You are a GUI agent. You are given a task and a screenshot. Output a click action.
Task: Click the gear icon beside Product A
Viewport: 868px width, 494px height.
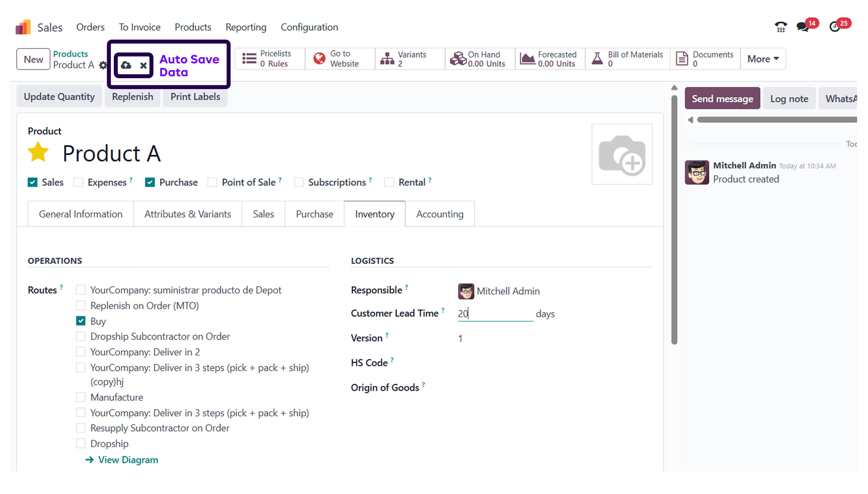103,65
